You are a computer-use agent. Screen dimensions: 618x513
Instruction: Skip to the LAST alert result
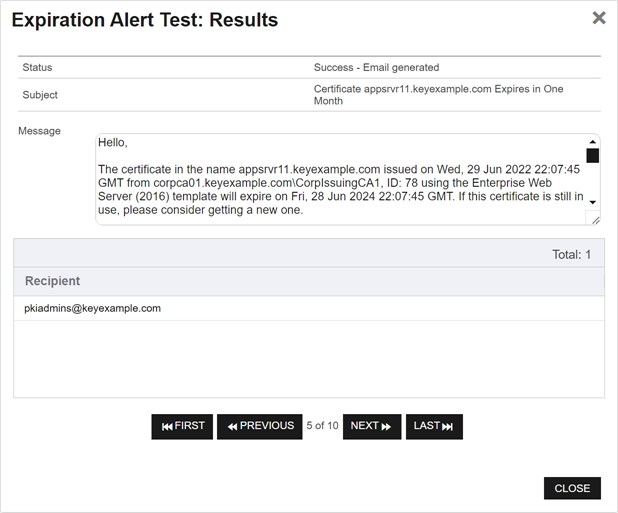point(434,426)
